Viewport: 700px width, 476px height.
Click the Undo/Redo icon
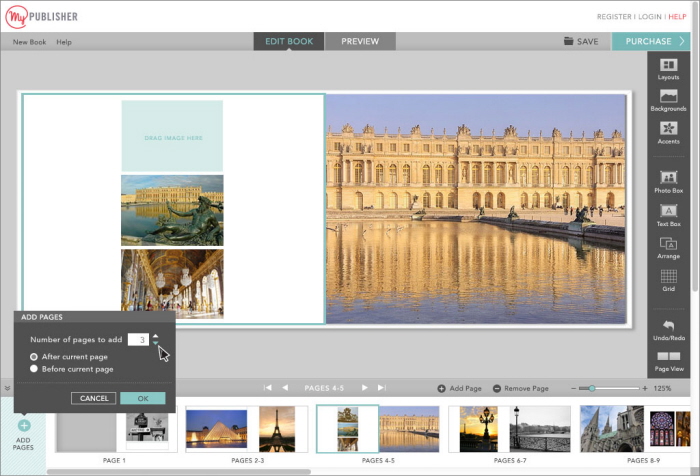(x=668, y=330)
